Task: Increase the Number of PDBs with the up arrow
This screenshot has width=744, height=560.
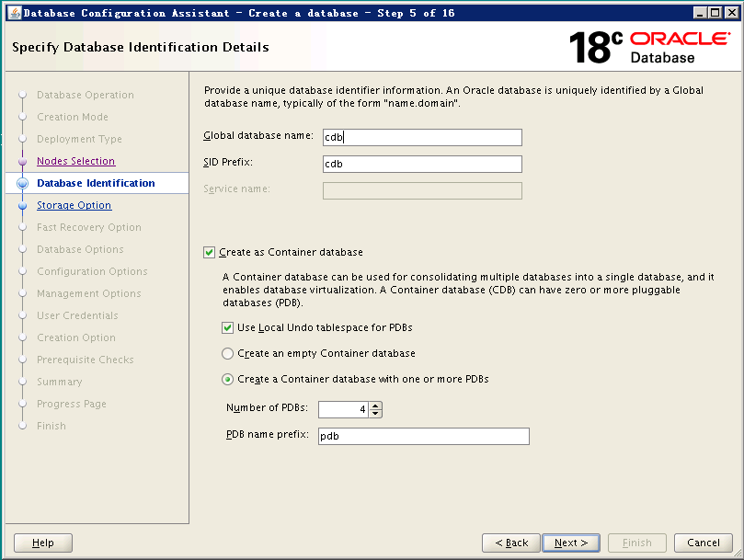Action: pyautogui.click(x=375, y=406)
